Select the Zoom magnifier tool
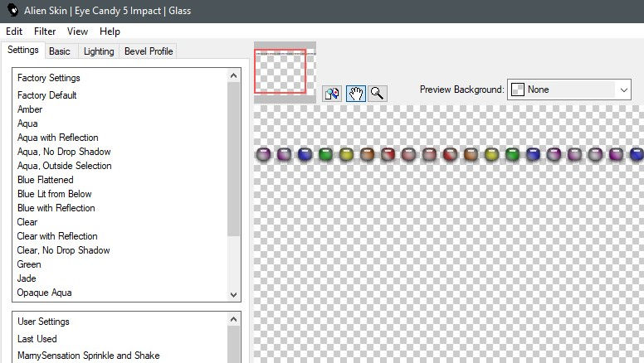Image resolution: width=644 pixels, height=363 pixels. 377,94
